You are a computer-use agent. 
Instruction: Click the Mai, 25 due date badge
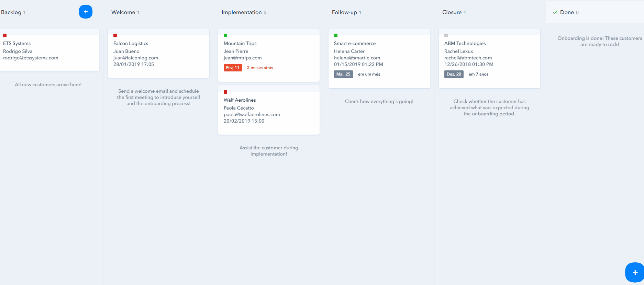point(343,74)
